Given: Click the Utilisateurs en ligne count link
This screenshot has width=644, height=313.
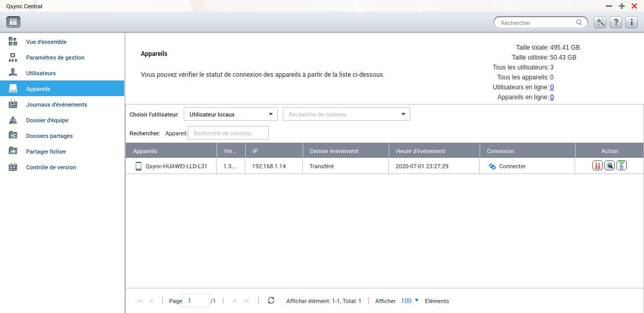Looking at the screenshot, I should click(x=552, y=87).
